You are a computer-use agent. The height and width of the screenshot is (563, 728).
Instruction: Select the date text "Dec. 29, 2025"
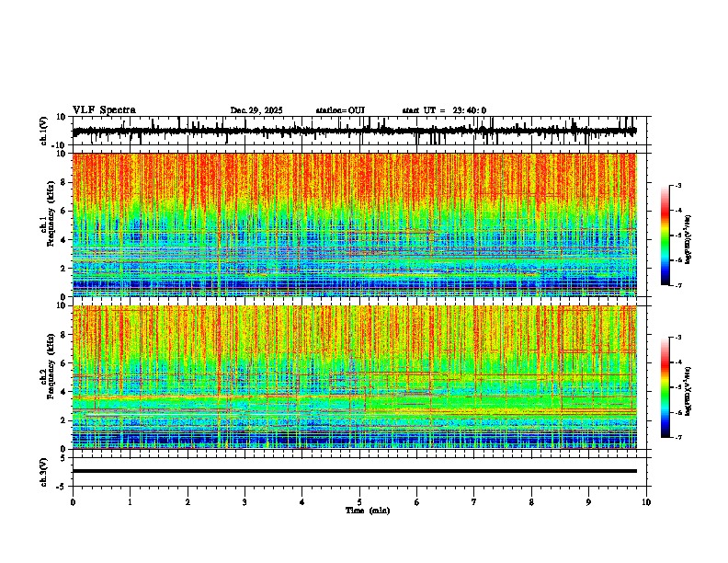point(256,110)
